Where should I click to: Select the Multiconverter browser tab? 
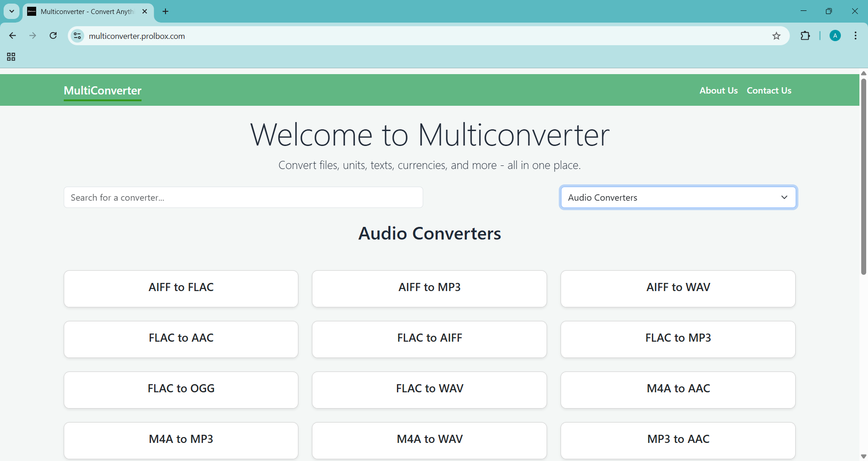coord(86,12)
